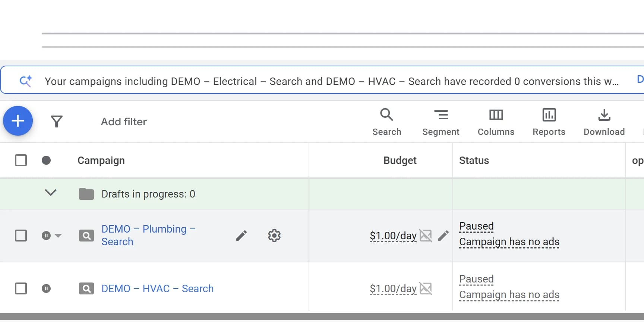Viewport: 644px width, 322px height.
Task: Sort by the Campaign column header
Action: pos(101,161)
